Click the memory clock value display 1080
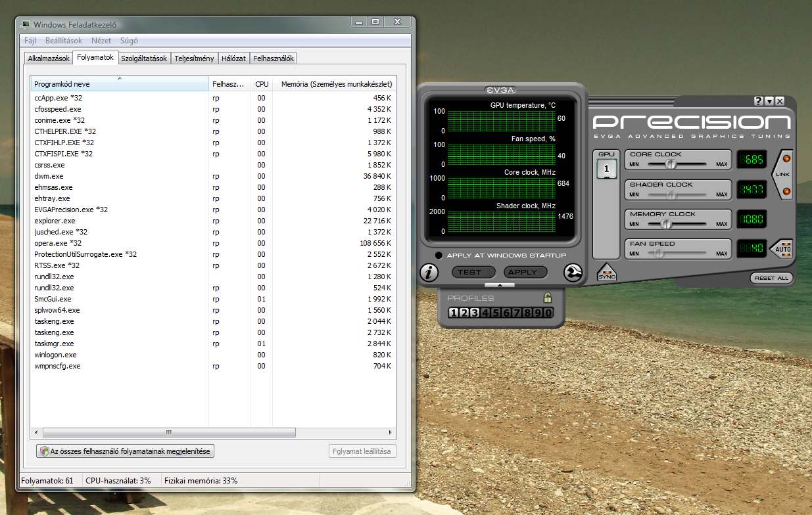 751,219
